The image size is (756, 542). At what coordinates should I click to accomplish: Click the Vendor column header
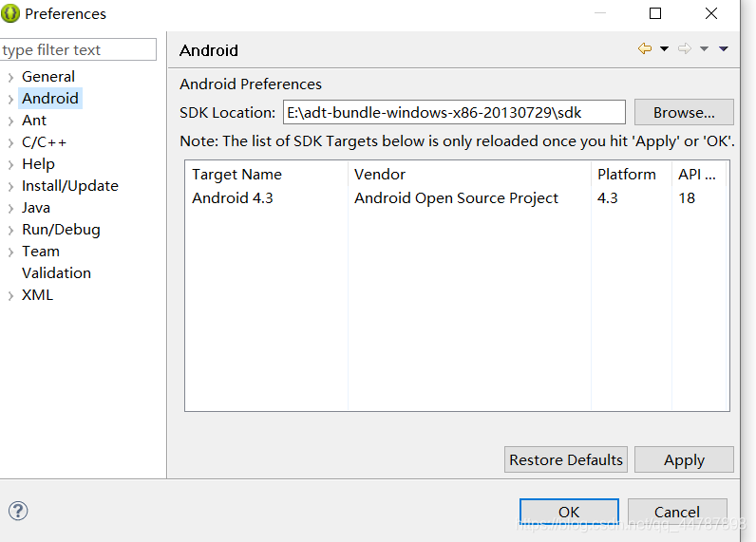pos(469,174)
